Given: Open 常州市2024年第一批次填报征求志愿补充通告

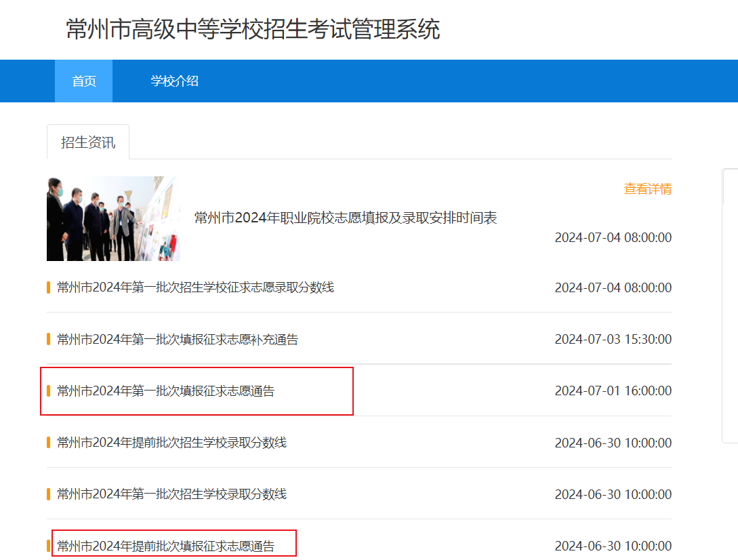Looking at the screenshot, I should click(x=178, y=339).
